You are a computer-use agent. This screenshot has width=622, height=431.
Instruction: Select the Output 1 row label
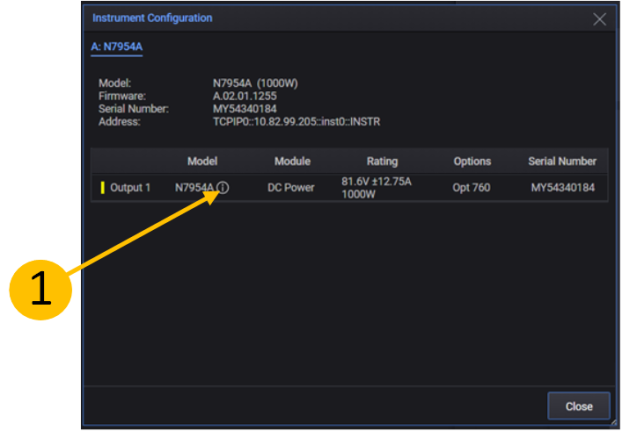click(x=130, y=188)
